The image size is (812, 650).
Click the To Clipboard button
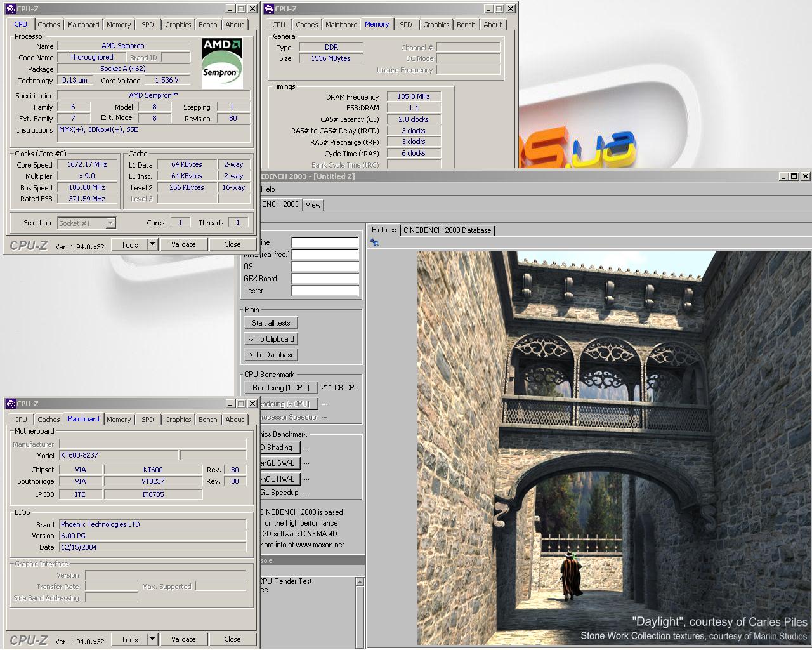[271, 339]
